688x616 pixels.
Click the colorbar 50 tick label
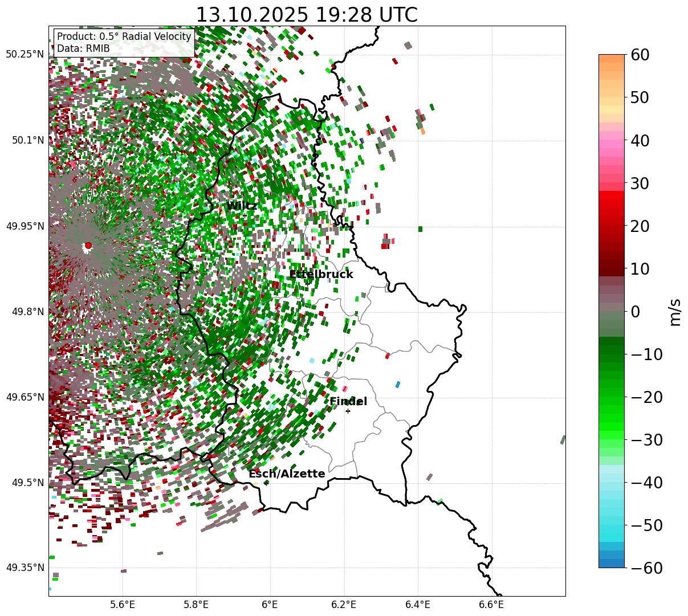[640, 97]
